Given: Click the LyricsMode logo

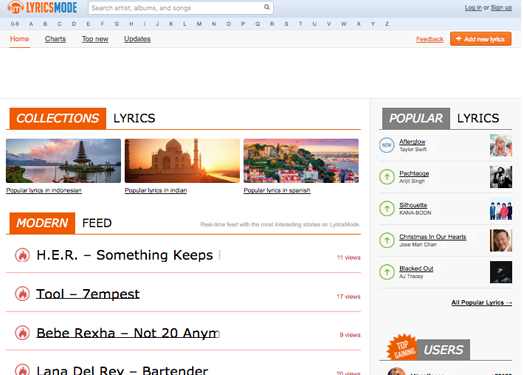Looking at the screenshot, I should pyautogui.click(x=42, y=7).
